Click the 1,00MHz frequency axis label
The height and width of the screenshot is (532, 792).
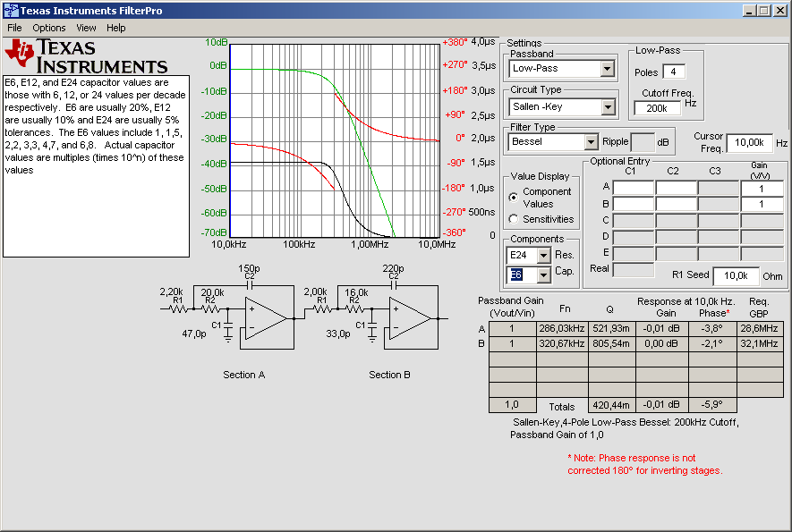click(370, 244)
